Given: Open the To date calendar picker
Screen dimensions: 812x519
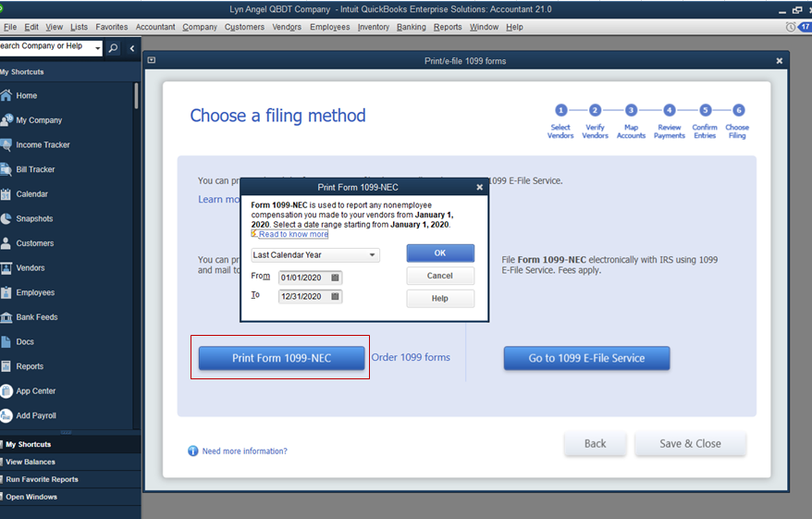Looking at the screenshot, I should click(x=335, y=296).
